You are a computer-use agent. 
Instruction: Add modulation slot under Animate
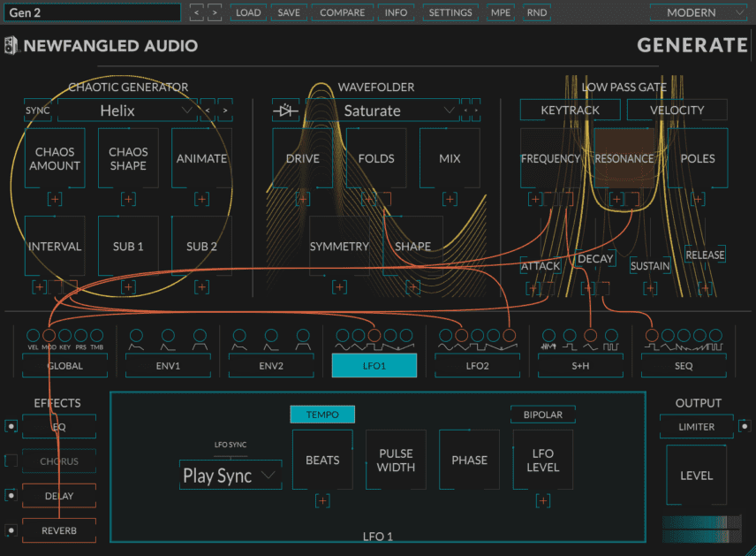201,199
